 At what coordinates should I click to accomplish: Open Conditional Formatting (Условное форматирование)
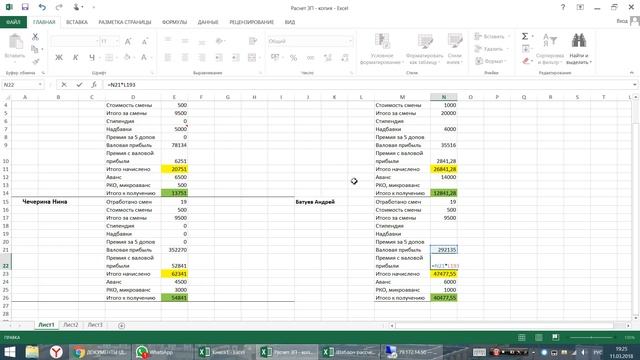[x=382, y=49]
